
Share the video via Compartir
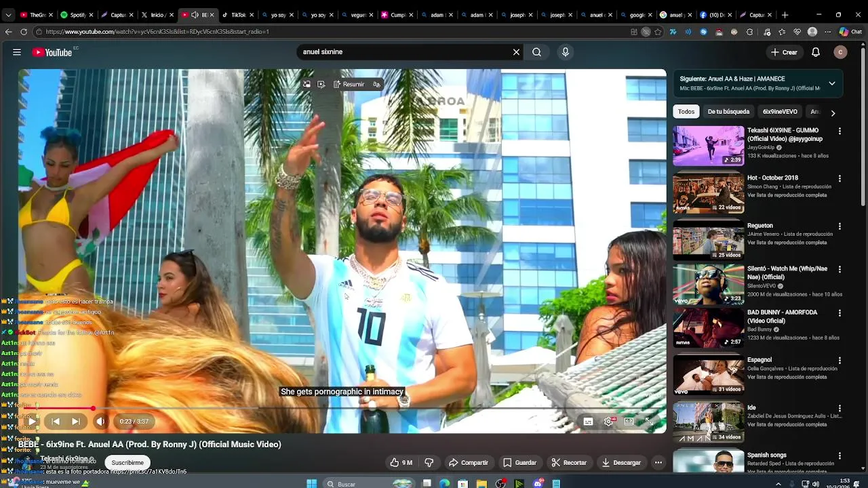pos(468,463)
